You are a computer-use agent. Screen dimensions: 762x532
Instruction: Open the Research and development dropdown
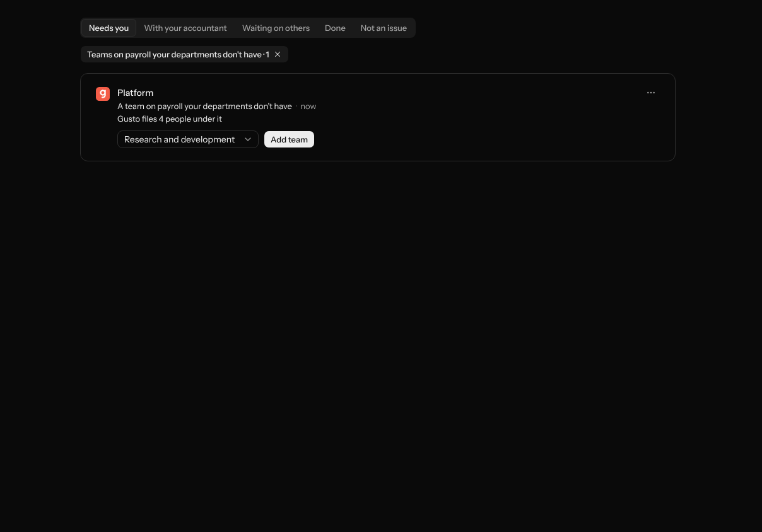[x=188, y=139]
